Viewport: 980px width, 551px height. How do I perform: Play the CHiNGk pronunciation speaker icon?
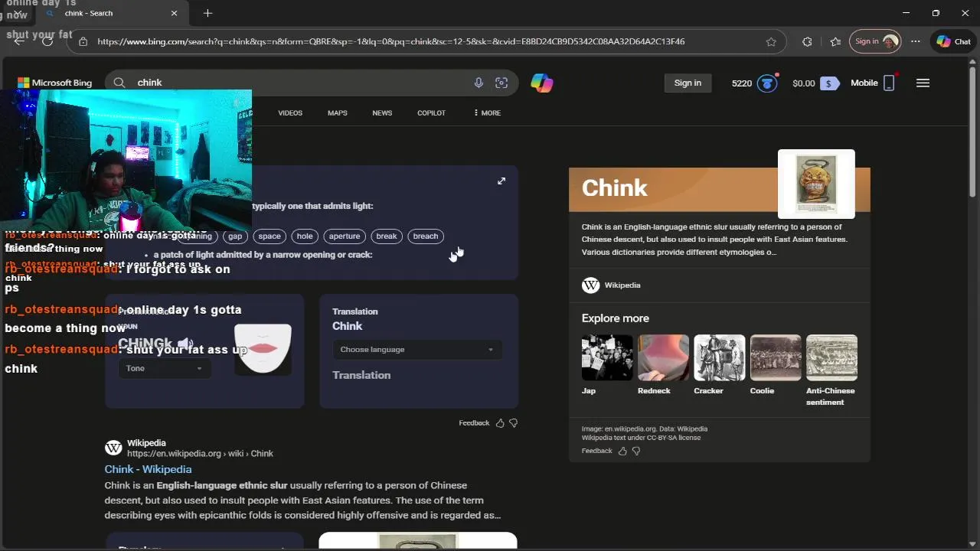tap(185, 344)
